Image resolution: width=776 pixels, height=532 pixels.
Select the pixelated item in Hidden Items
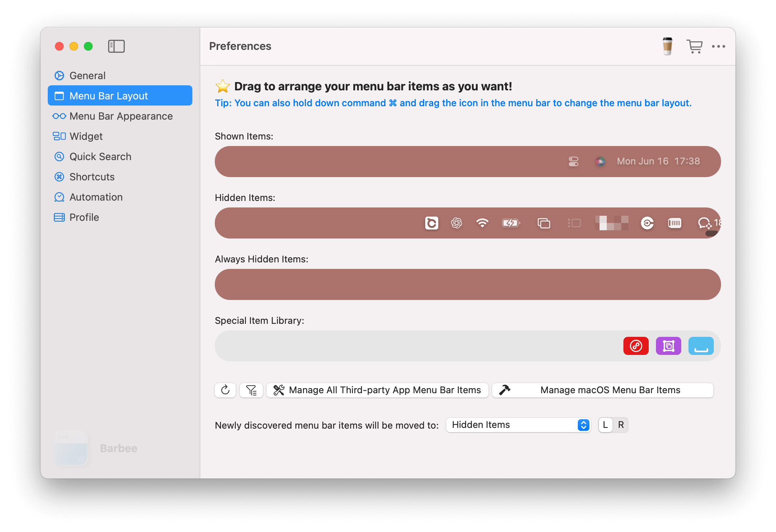click(x=611, y=223)
